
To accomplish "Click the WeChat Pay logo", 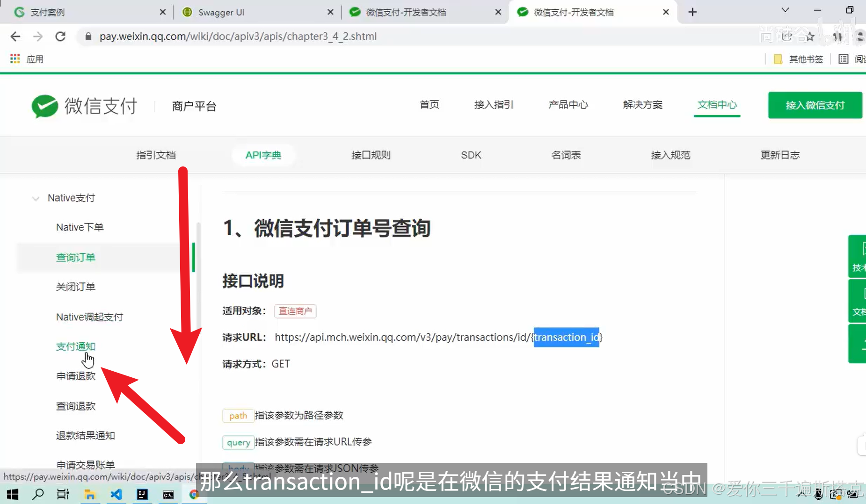I will coord(84,106).
